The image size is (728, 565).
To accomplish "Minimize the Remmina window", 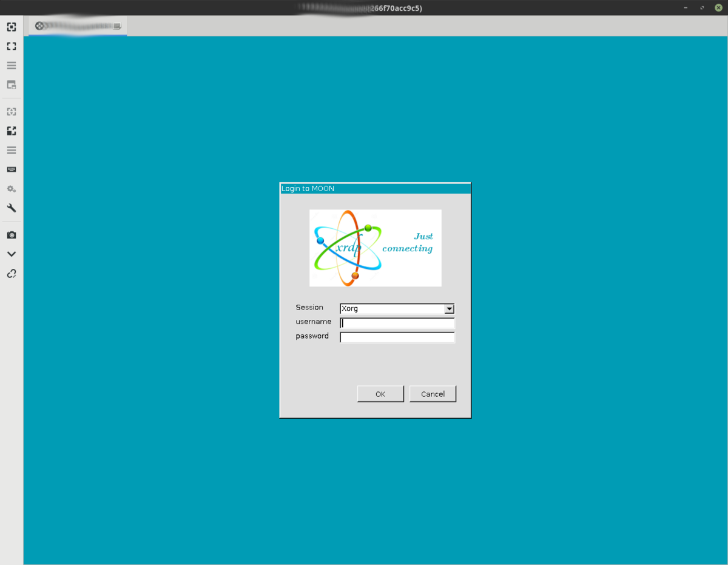I will [x=686, y=8].
